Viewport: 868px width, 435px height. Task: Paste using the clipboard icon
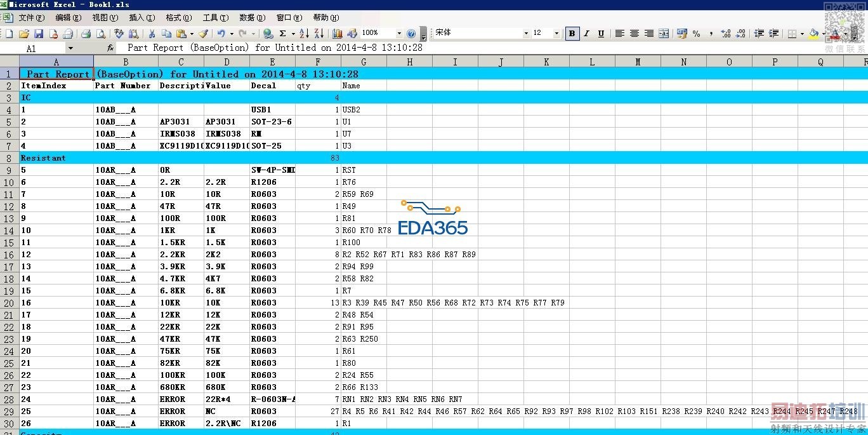(x=181, y=33)
